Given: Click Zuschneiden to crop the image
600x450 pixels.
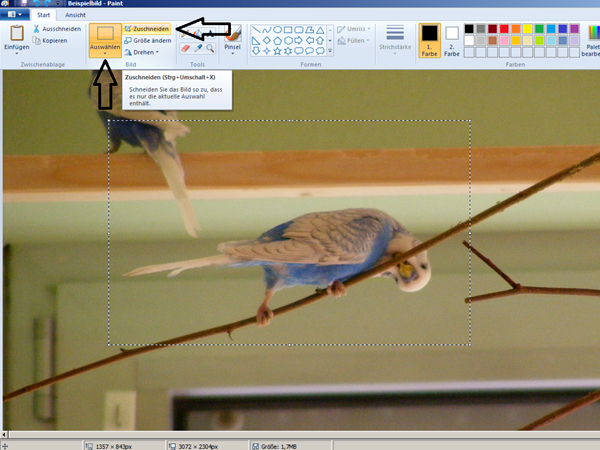Looking at the screenshot, I should [x=147, y=29].
